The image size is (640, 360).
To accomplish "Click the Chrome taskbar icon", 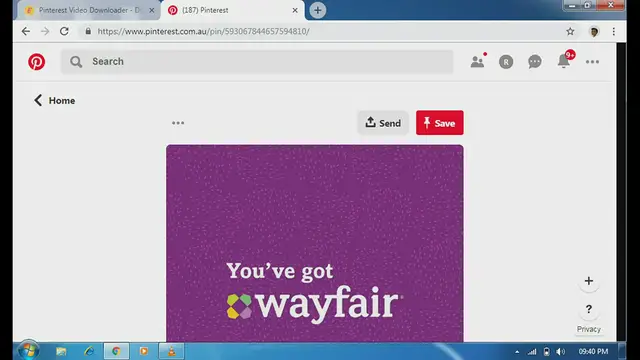I will (116, 351).
